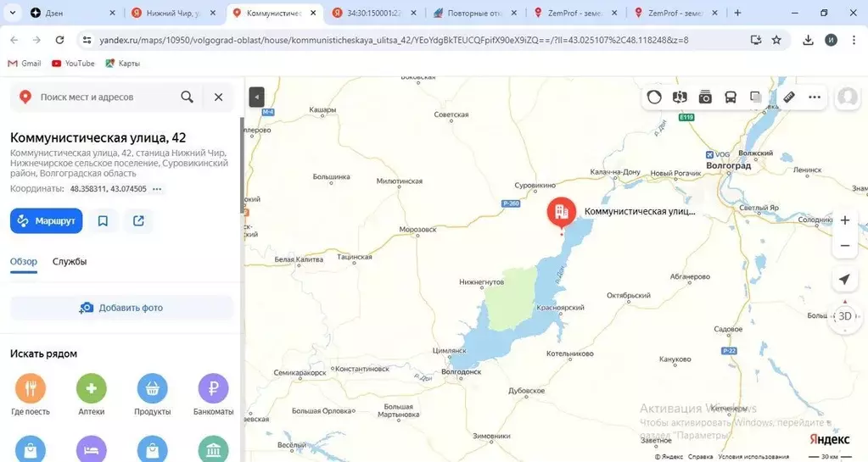The image size is (868, 462).
Task: Switch to the Службы tab
Action: (x=70, y=262)
